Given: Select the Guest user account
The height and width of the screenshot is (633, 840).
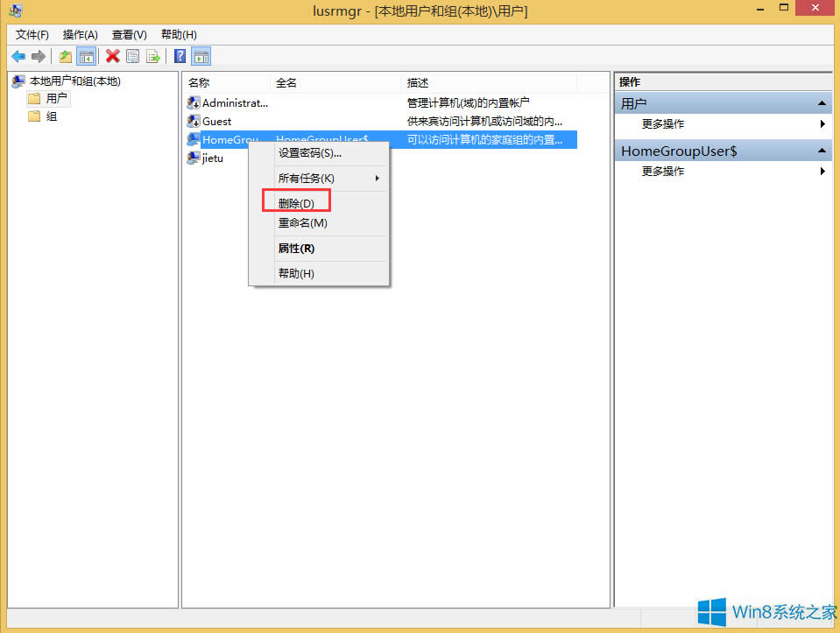Looking at the screenshot, I should [x=217, y=121].
